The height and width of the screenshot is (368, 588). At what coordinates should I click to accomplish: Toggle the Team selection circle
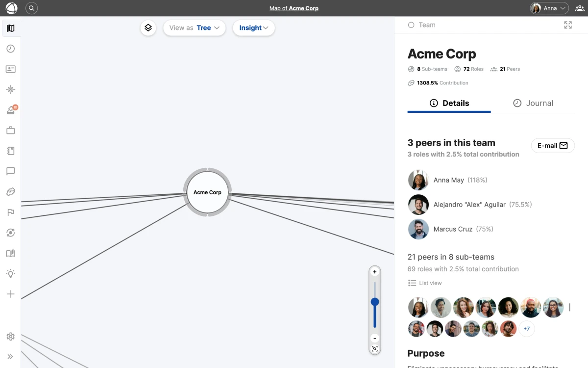click(x=411, y=25)
